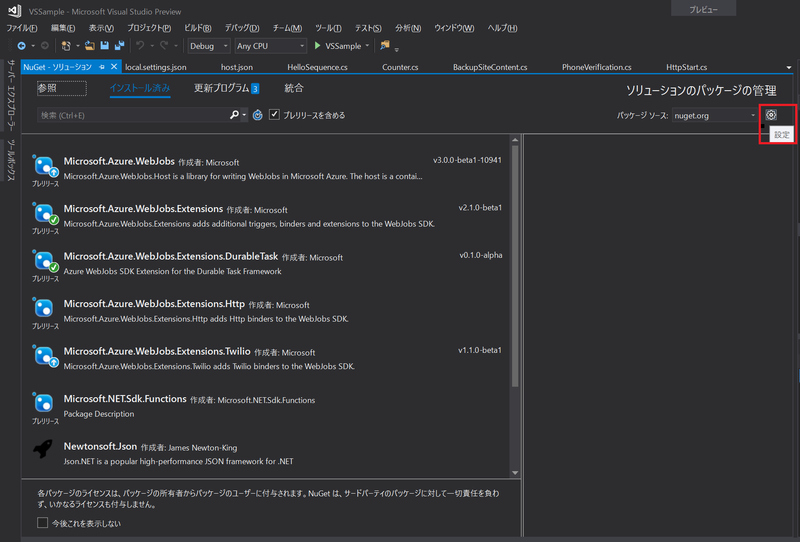
Task: Click the Save floppy disk icon
Action: (x=105, y=46)
